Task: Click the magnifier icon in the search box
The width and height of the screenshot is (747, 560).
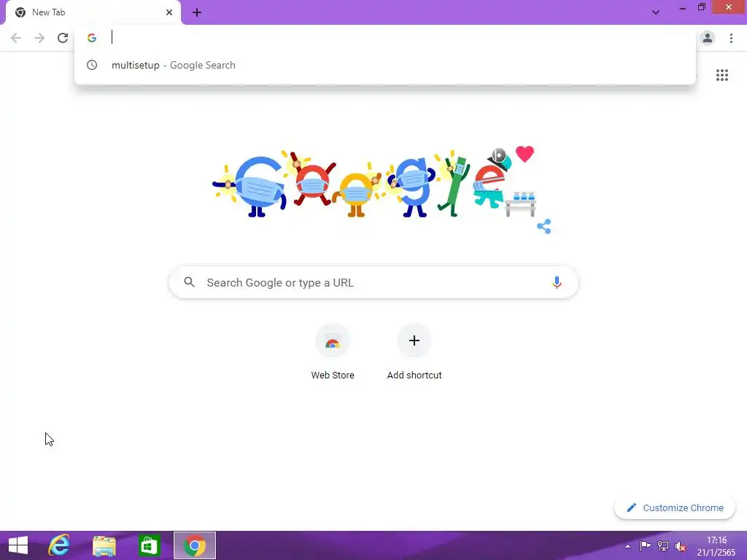Action: coord(190,282)
